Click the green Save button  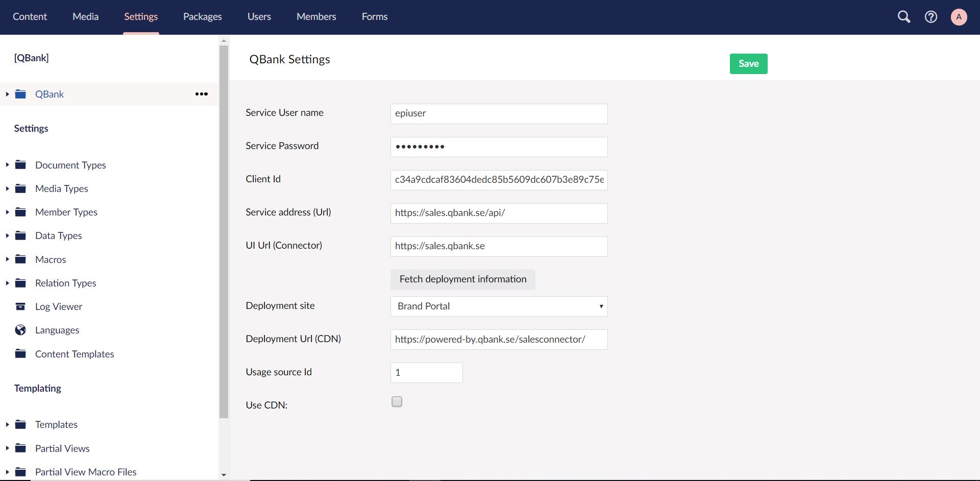pyautogui.click(x=748, y=64)
